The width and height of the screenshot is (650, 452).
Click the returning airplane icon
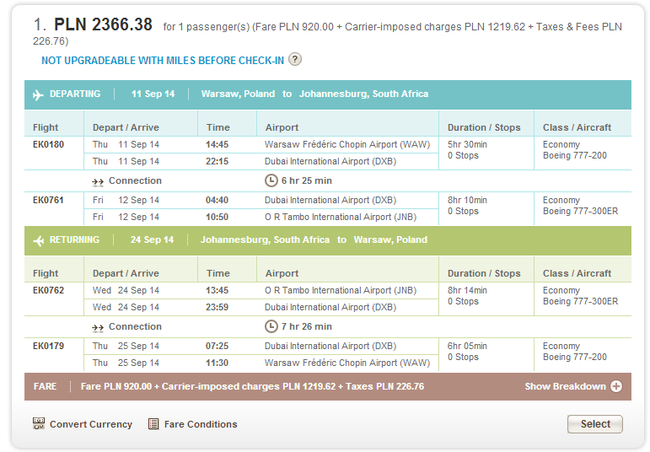click(38, 240)
